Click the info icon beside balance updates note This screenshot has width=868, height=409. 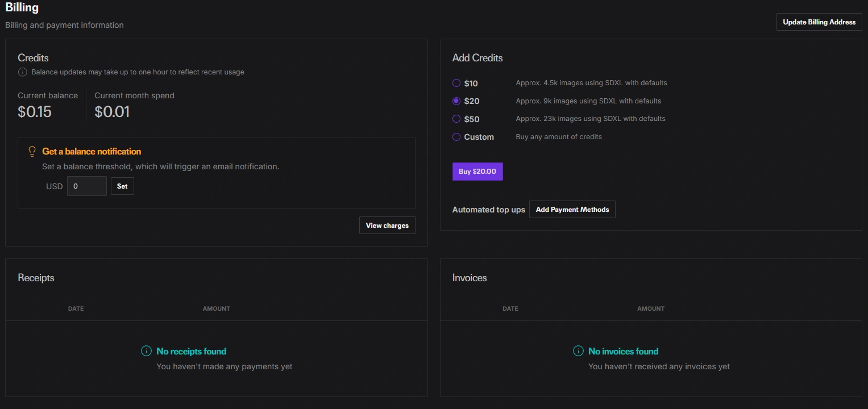click(x=22, y=72)
